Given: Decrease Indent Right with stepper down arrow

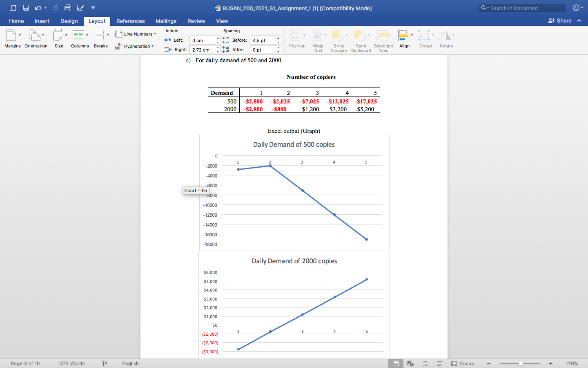Looking at the screenshot, I should tap(218, 52).
